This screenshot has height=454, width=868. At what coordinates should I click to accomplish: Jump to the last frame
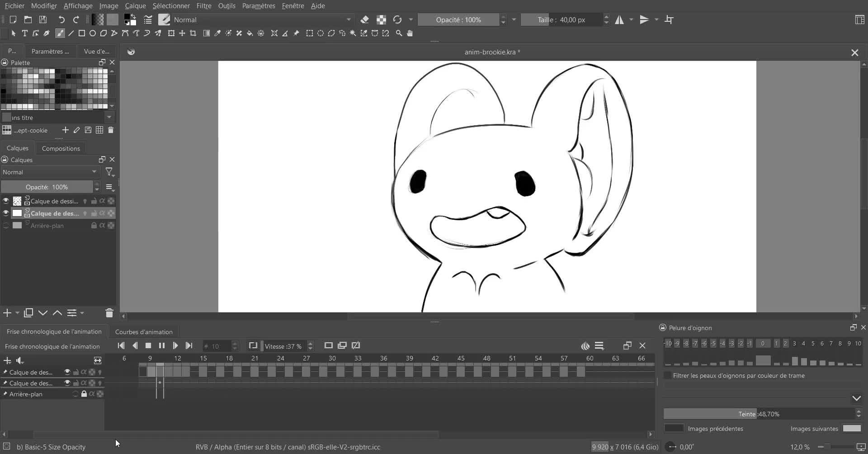(189, 345)
